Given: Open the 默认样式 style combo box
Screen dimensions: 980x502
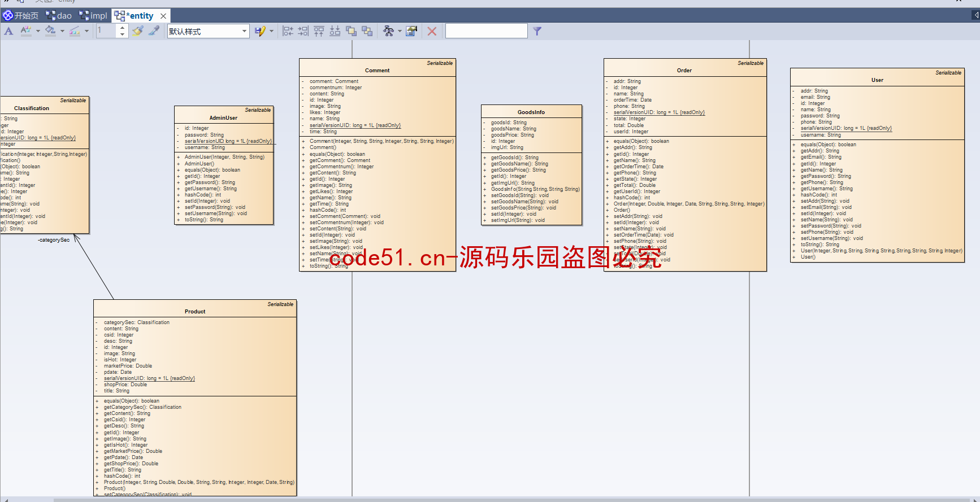Looking at the screenshot, I should pos(208,31).
